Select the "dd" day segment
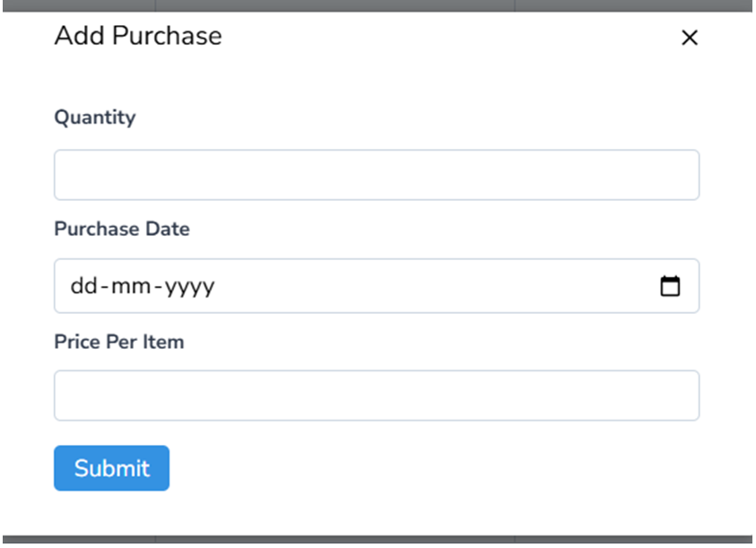This screenshot has height=548, width=756. [x=83, y=286]
